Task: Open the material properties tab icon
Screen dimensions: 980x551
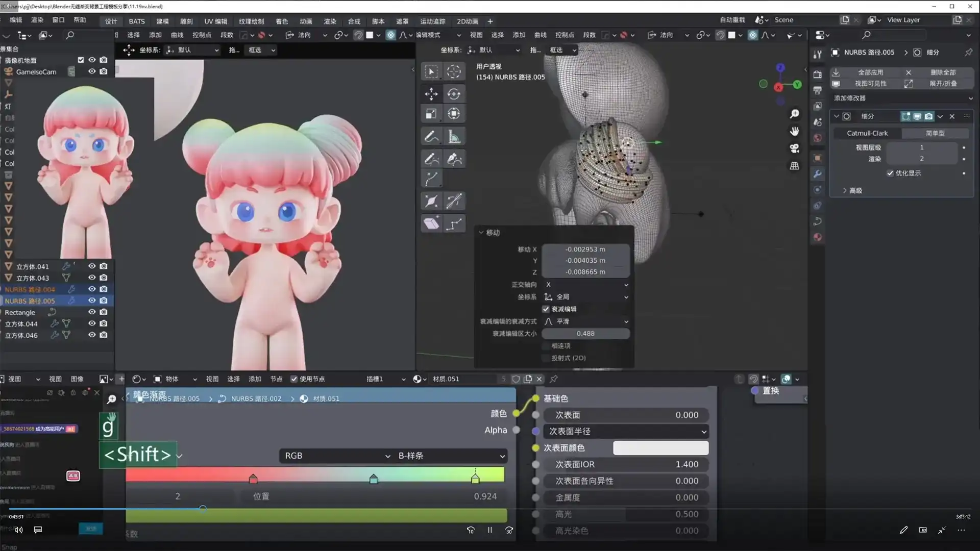Action: [x=817, y=237]
